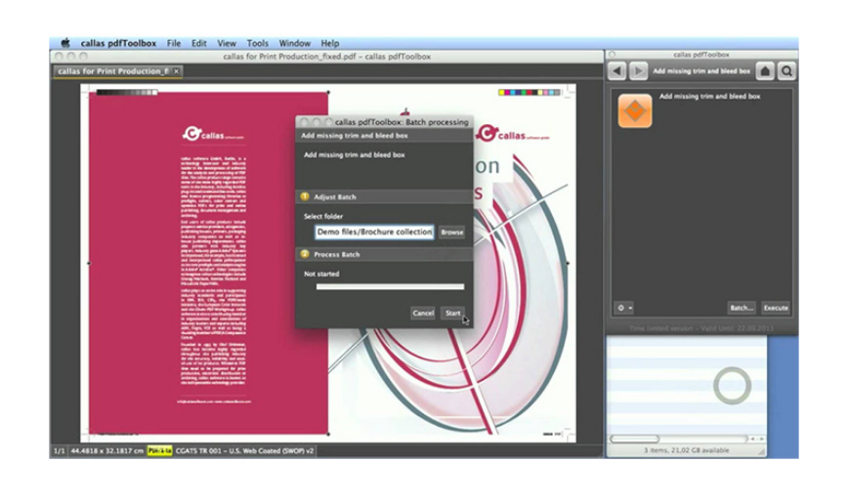Click the forward arrow in pdfToolbox panel
The width and height of the screenshot is (848, 504).
638,71
